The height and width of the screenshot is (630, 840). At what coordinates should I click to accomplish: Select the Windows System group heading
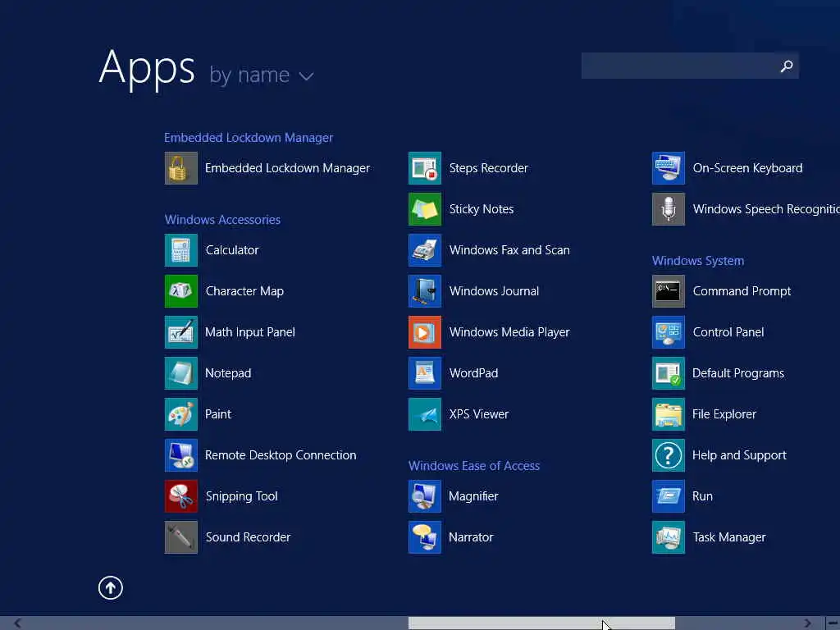(x=698, y=261)
